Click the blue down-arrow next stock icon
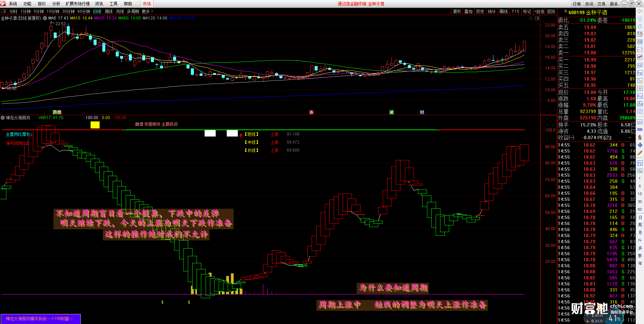This screenshot has height=324, width=644. [x=640, y=26]
